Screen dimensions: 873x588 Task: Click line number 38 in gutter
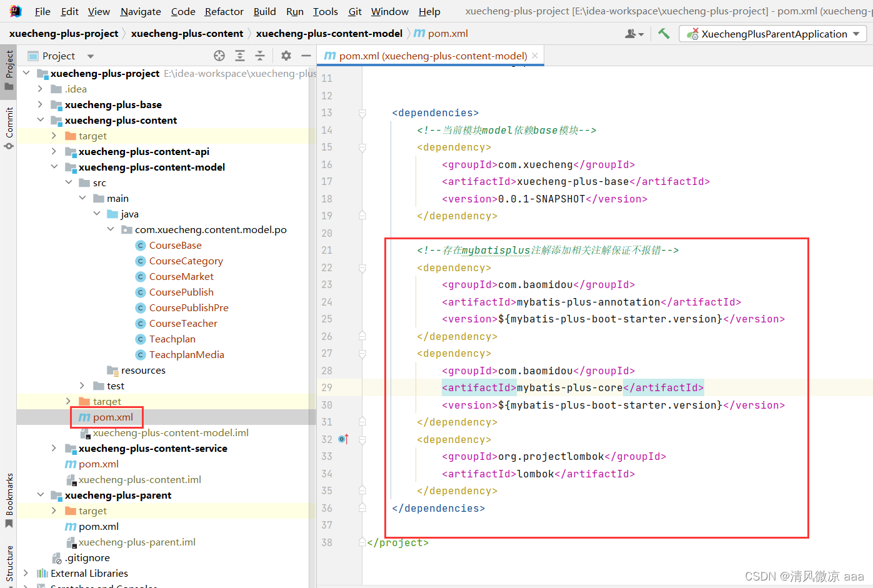(x=327, y=542)
